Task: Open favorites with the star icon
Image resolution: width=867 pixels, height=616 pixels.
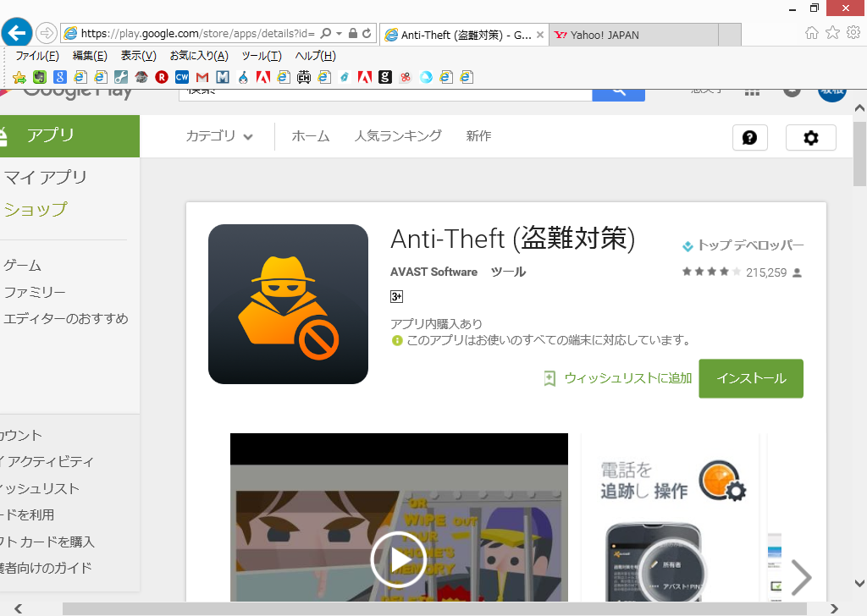Action: 832,33
